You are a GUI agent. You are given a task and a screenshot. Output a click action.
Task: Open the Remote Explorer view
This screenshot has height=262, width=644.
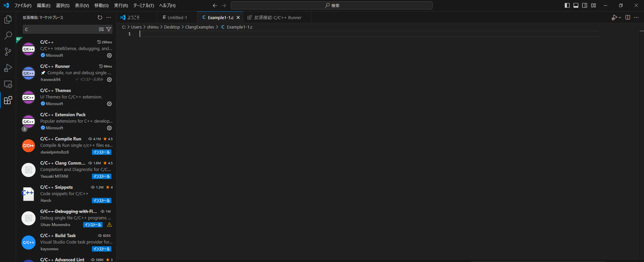[8, 84]
